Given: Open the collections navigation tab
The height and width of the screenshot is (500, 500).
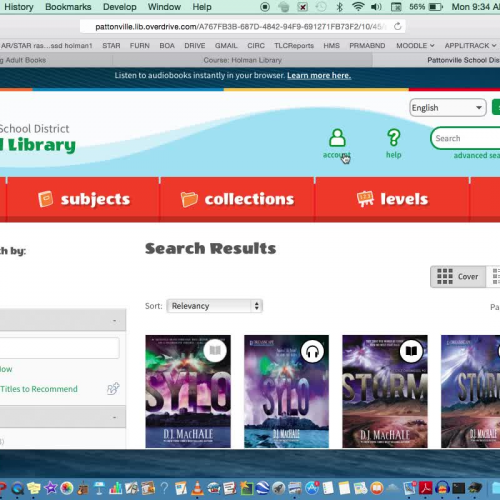Looking at the screenshot, I should (x=237, y=199).
